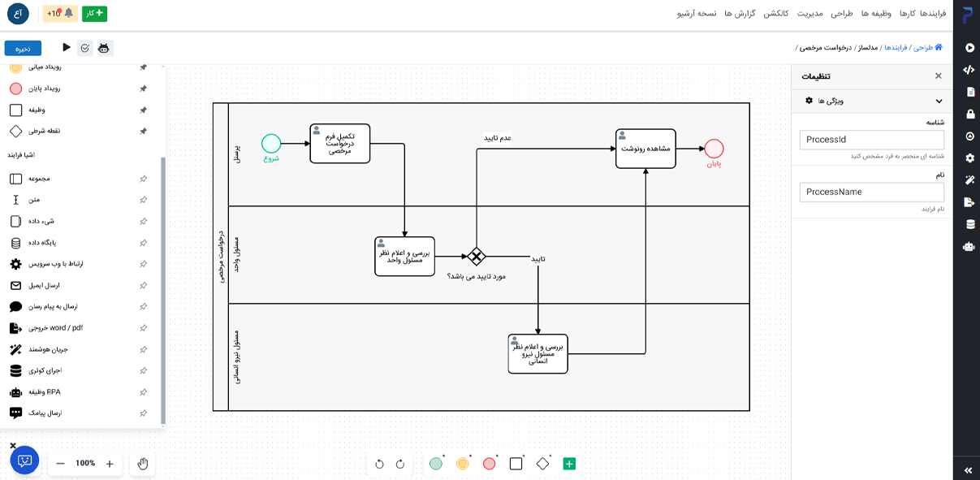
Task: Toggle the pin beside ارسال پیامک
Action: (x=143, y=413)
